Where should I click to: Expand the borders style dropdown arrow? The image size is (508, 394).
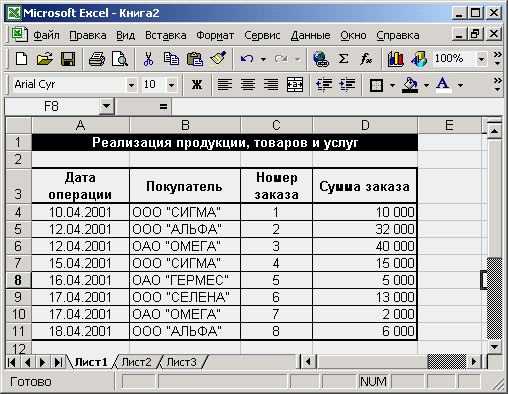coord(392,85)
